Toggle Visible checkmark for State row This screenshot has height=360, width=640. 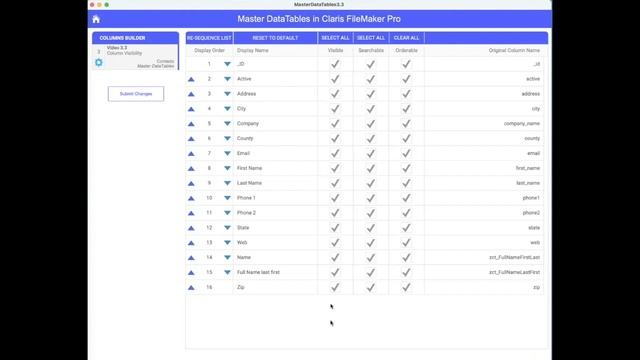335,228
